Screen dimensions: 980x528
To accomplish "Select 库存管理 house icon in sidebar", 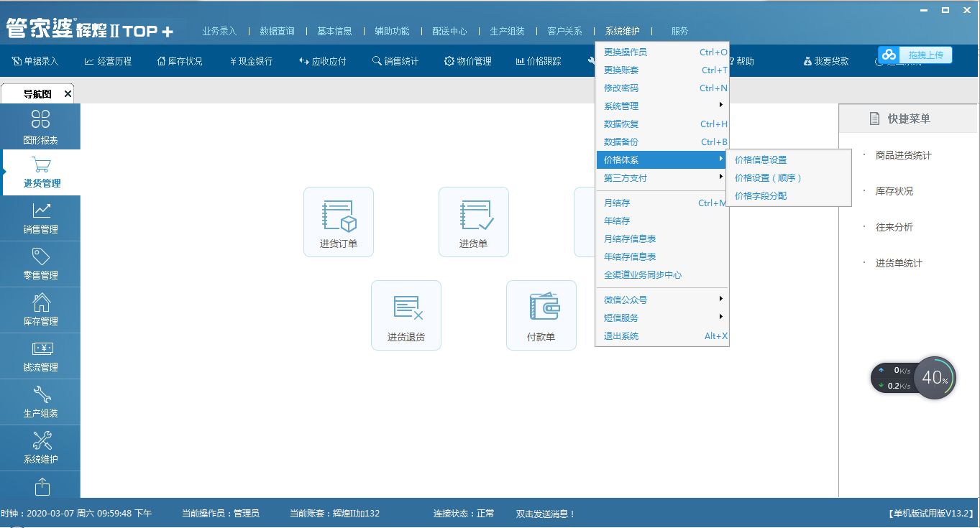I will 40,310.
